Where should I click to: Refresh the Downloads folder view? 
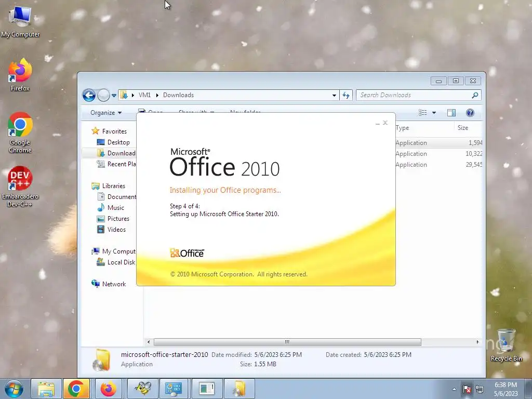(x=345, y=96)
